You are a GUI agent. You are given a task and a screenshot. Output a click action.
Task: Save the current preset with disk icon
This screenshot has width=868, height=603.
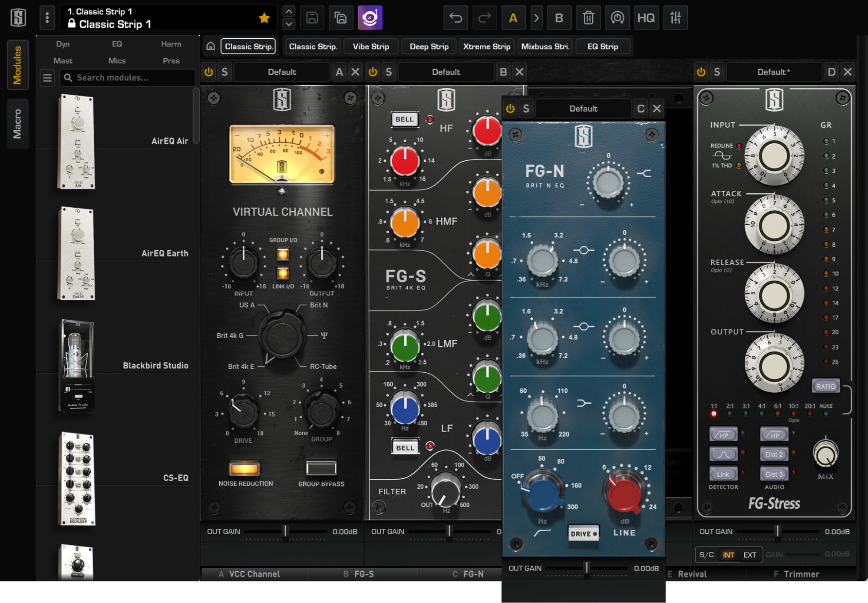(312, 18)
